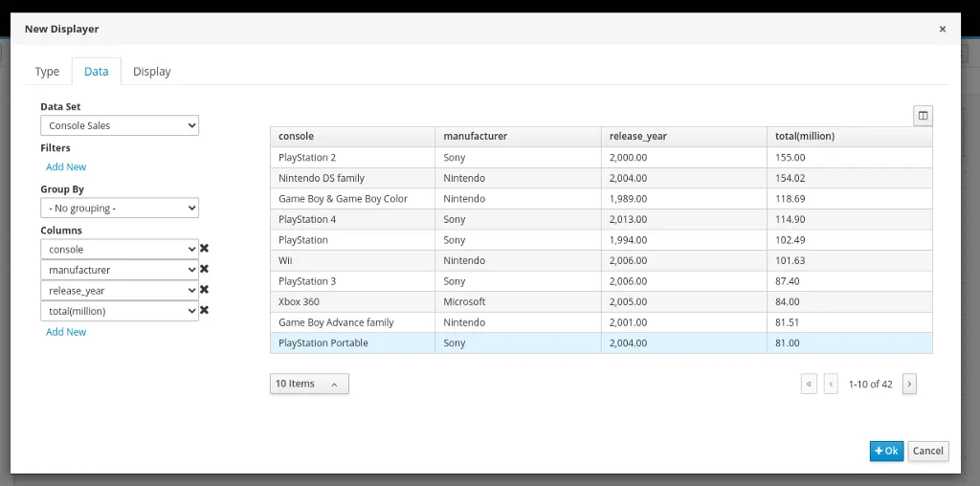
Task: Remove the release_year column
Action: tap(204, 290)
